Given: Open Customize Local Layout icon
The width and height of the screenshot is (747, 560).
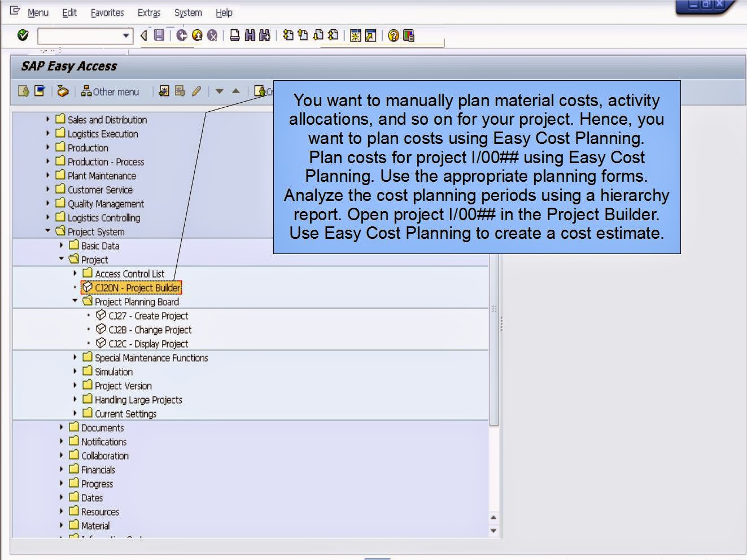Looking at the screenshot, I should [408, 36].
